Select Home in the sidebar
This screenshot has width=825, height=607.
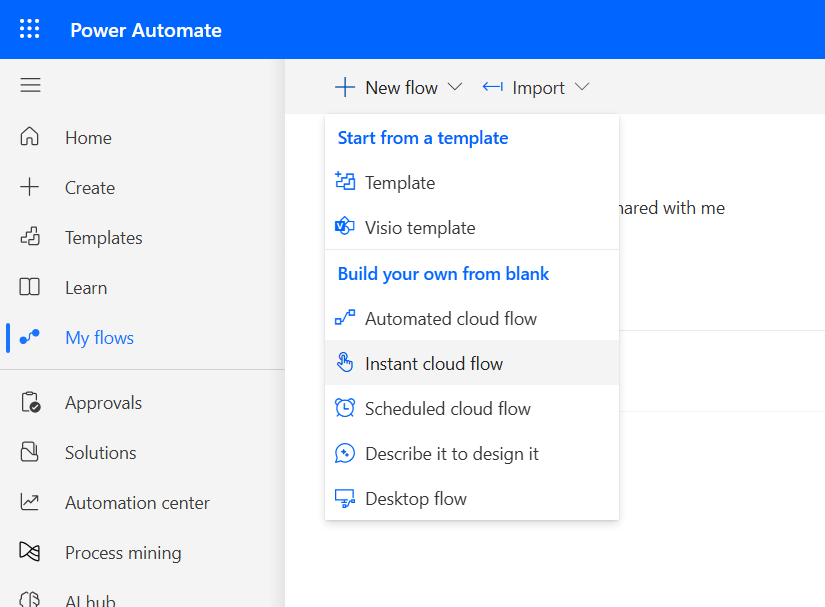click(88, 137)
